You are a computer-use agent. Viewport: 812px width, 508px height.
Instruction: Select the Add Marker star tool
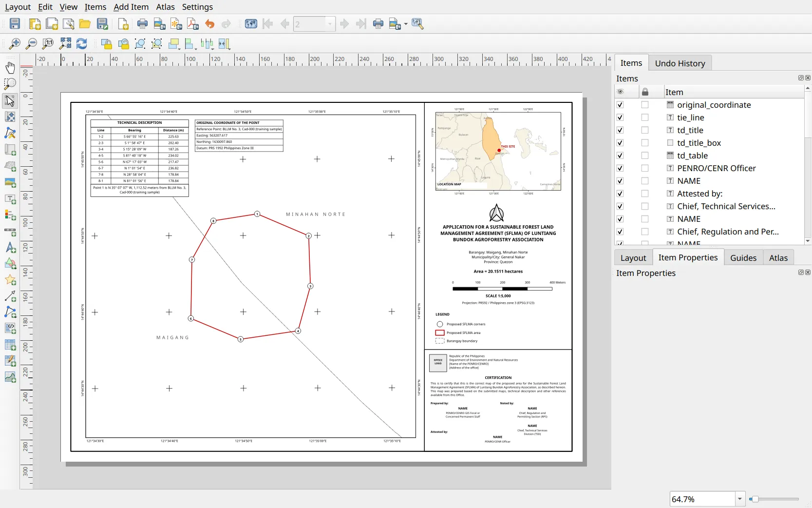[x=10, y=280]
